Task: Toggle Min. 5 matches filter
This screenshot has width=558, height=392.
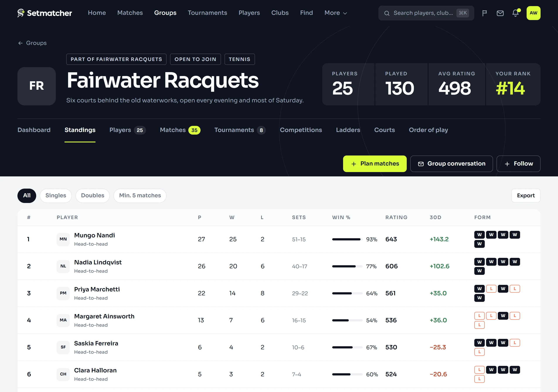Action: pos(140,196)
